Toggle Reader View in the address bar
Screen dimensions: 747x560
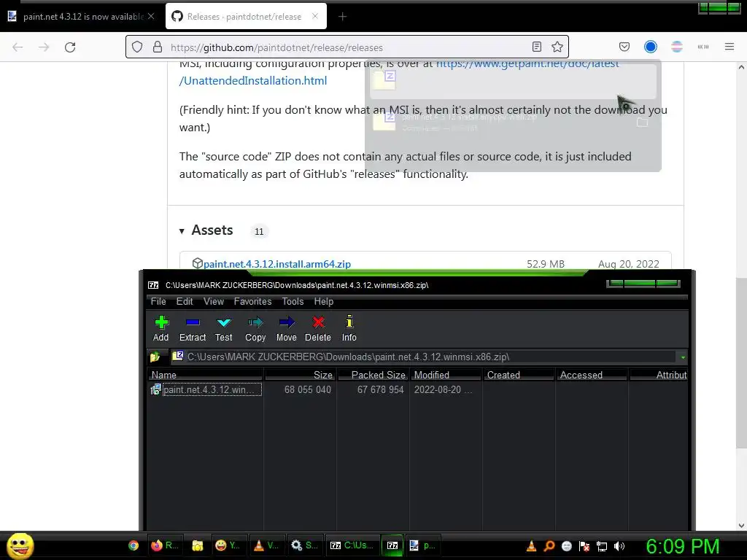tap(537, 47)
